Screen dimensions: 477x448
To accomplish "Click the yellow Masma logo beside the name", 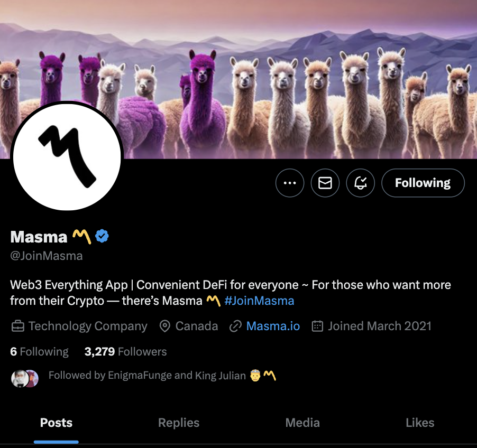I will [x=81, y=237].
